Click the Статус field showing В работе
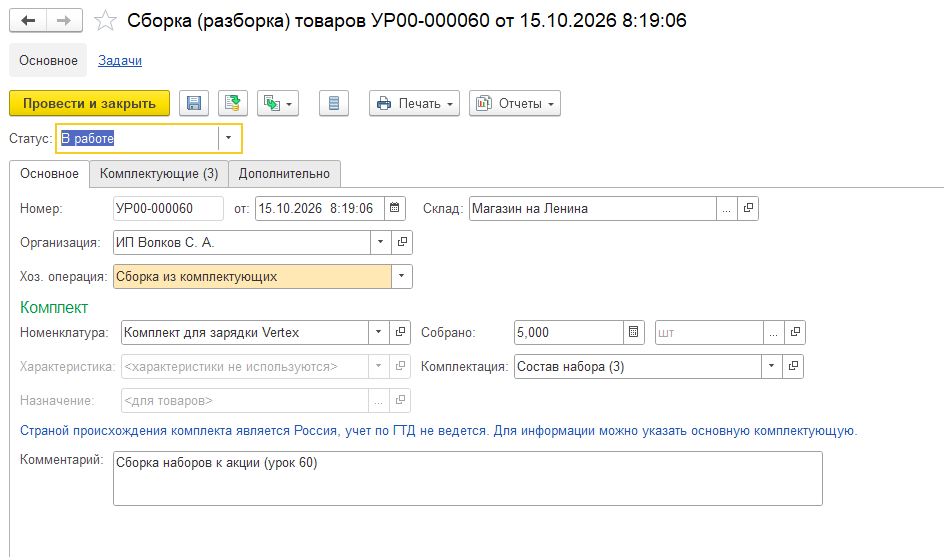 pyautogui.click(x=138, y=138)
